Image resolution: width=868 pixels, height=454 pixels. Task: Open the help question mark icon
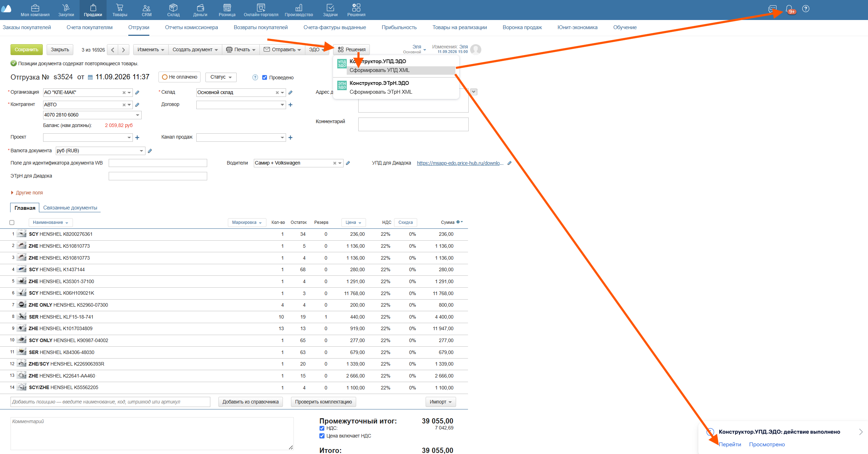(x=806, y=9)
